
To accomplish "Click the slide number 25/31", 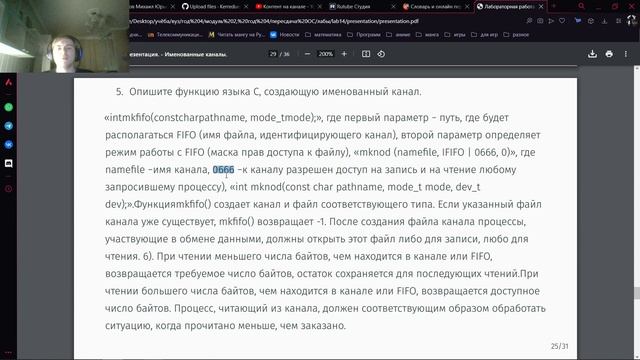I will [x=559, y=346].
